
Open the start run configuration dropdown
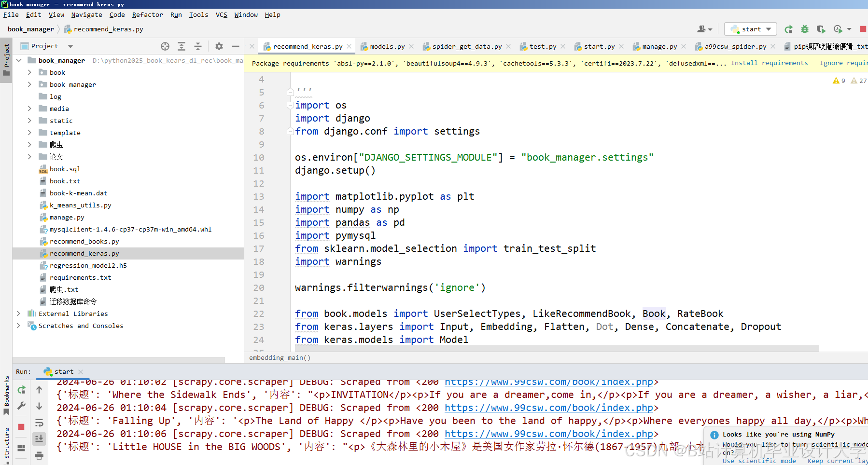(x=751, y=29)
